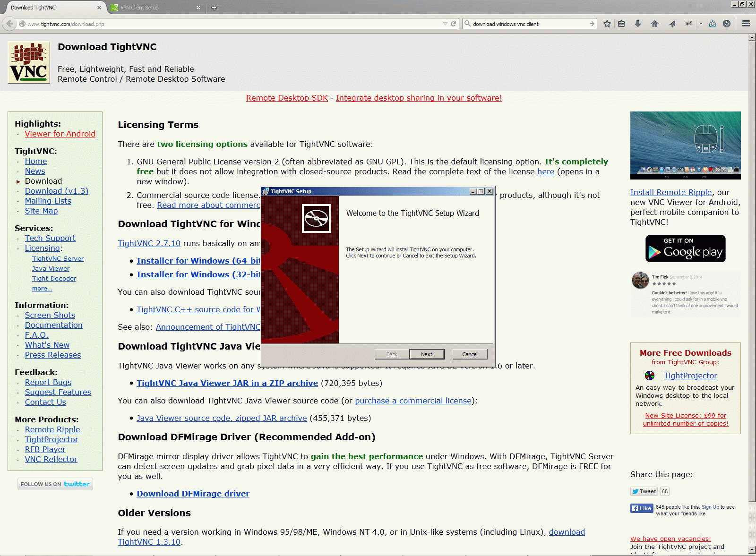Go to the Home page icon
The image size is (756, 556).
click(655, 24)
